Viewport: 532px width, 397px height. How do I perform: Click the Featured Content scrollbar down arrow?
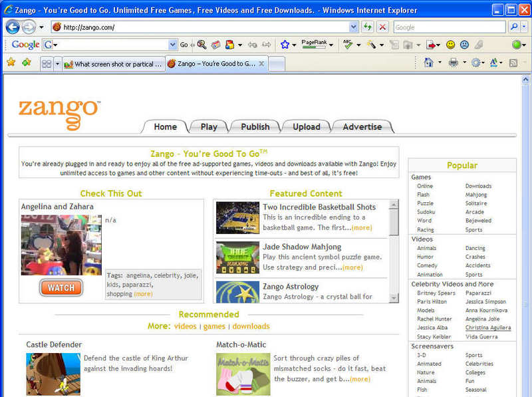point(394,299)
